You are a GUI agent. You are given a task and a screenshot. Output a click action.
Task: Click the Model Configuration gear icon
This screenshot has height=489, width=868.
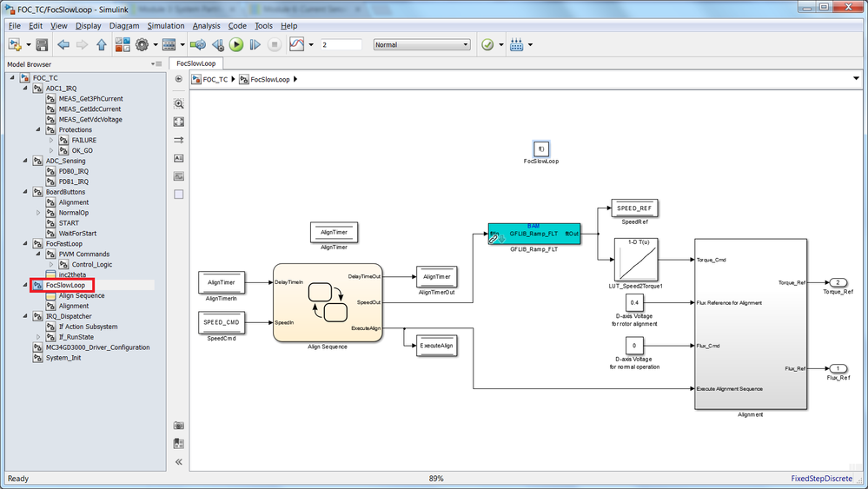point(142,45)
